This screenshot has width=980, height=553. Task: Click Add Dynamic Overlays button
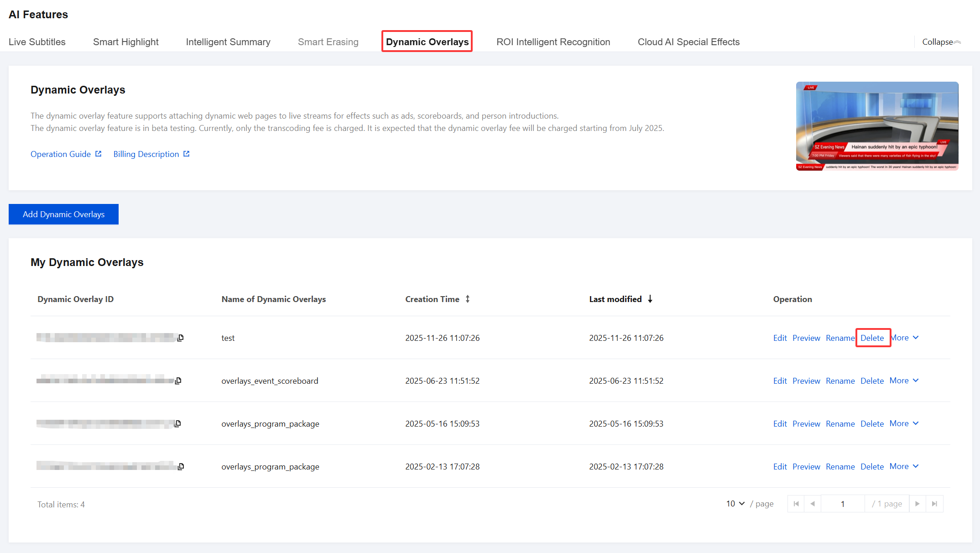click(63, 214)
